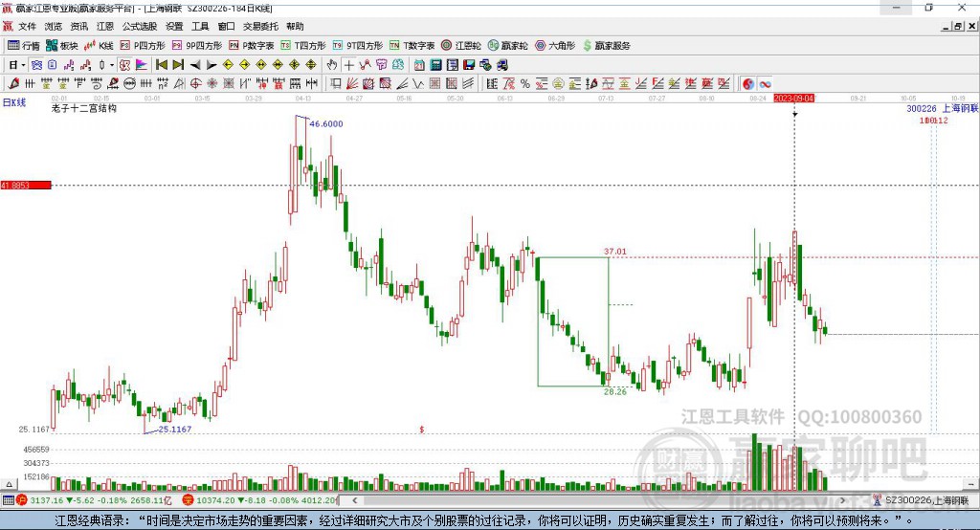Open the P数字表 tool

point(252,46)
